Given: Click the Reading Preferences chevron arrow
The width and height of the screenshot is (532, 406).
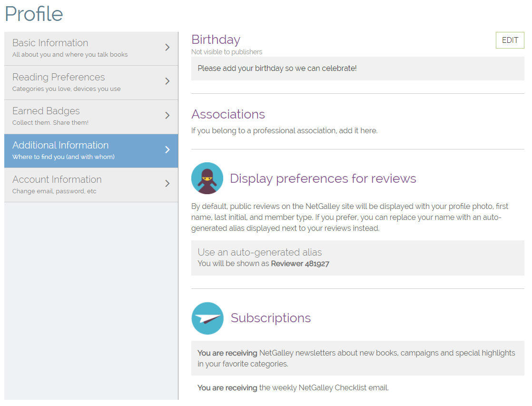Looking at the screenshot, I should 167,81.
